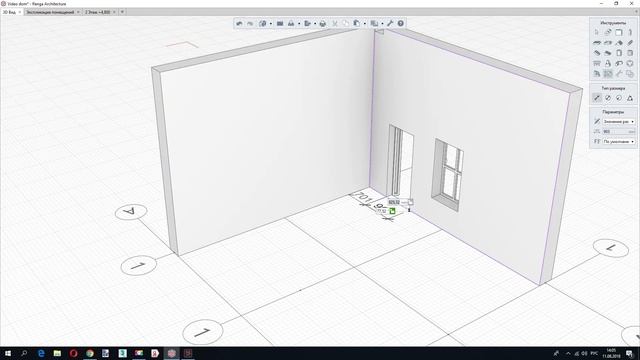The width and height of the screenshot is (640, 360).
Task: Click the numeric value field in Параметры
Action: pos(619,131)
